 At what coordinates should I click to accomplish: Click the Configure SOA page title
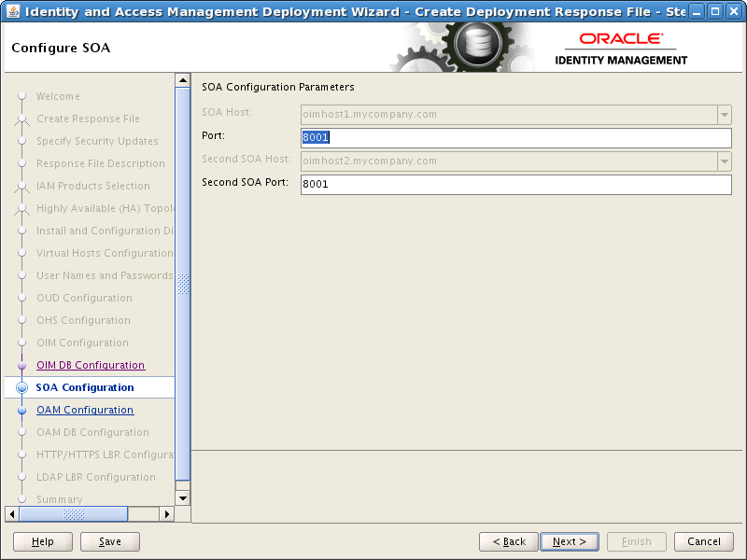[61, 48]
